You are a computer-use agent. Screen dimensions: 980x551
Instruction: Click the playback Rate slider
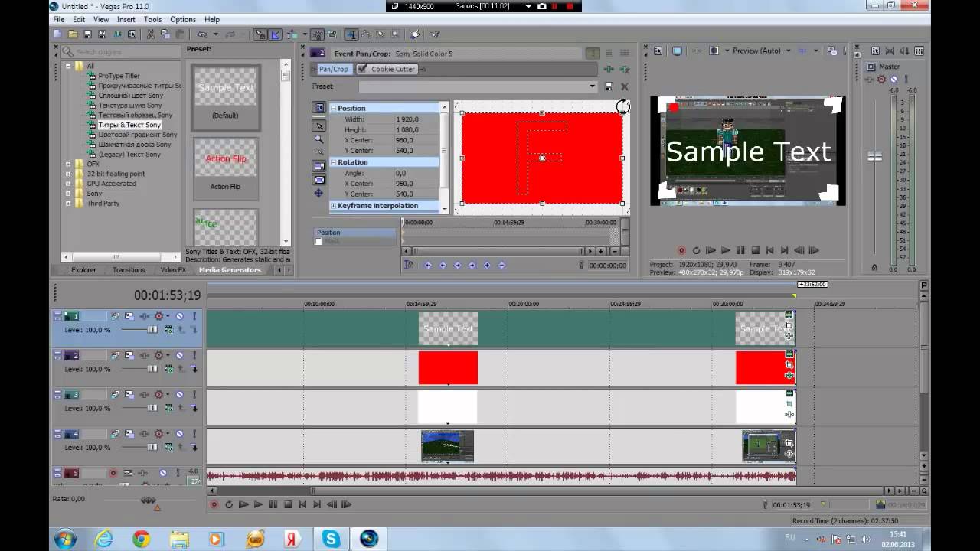click(x=148, y=500)
